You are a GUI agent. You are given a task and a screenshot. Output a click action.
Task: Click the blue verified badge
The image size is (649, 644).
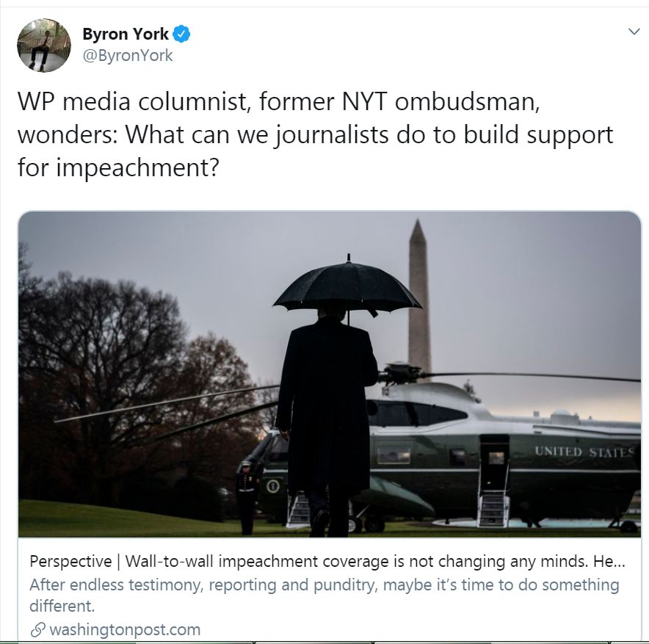coord(181,34)
